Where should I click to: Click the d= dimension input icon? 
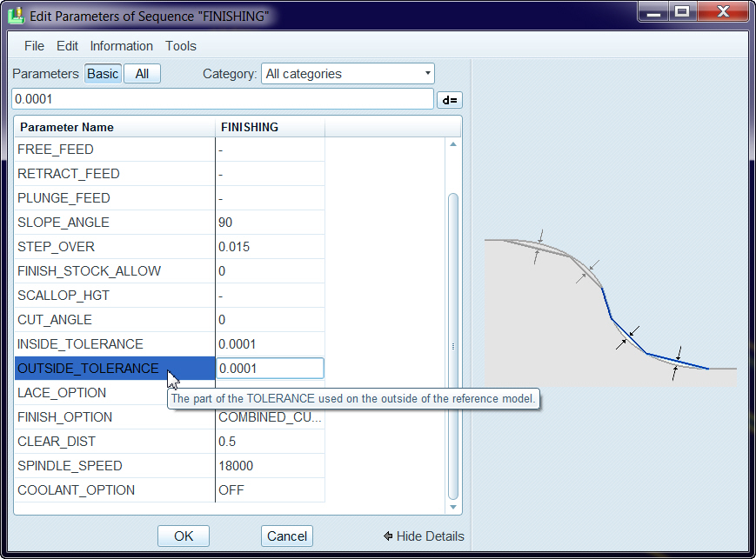click(449, 100)
